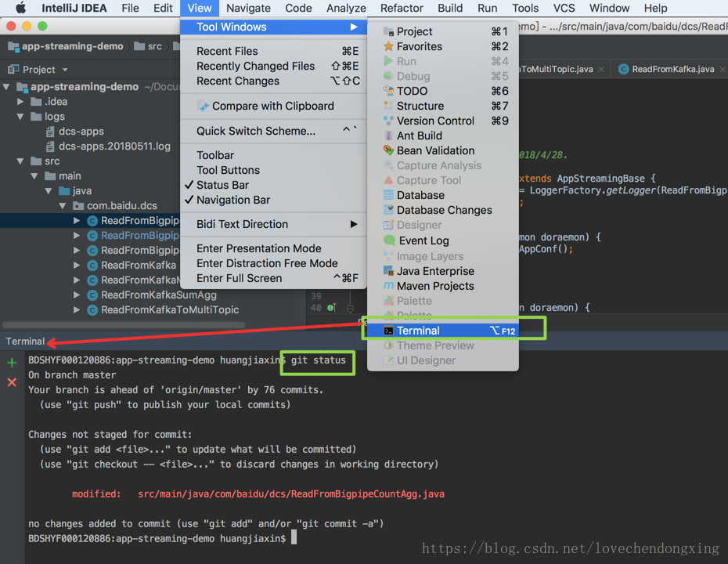Click the Project panel icon
The height and width of the screenshot is (564, 728).
[13, 69]
